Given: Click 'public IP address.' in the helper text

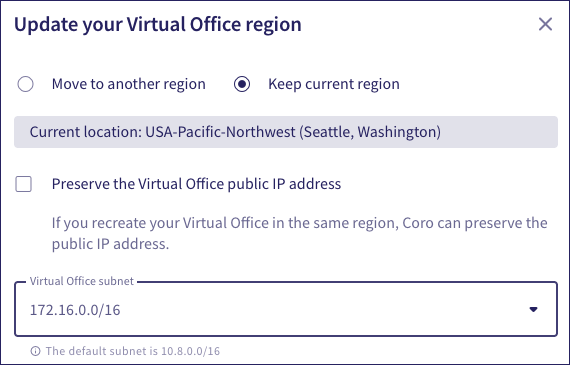Looking at the screenshot, I should click(x=111, y=244).
